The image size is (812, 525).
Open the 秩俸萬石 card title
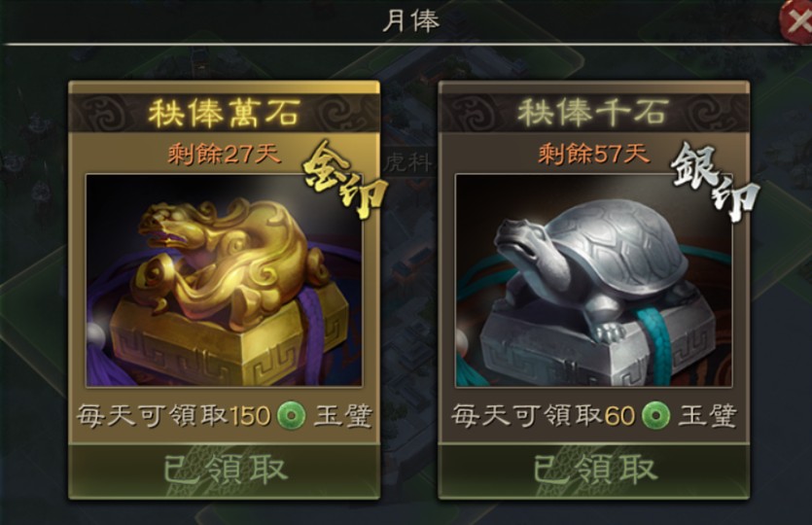[x=225, y=112]
